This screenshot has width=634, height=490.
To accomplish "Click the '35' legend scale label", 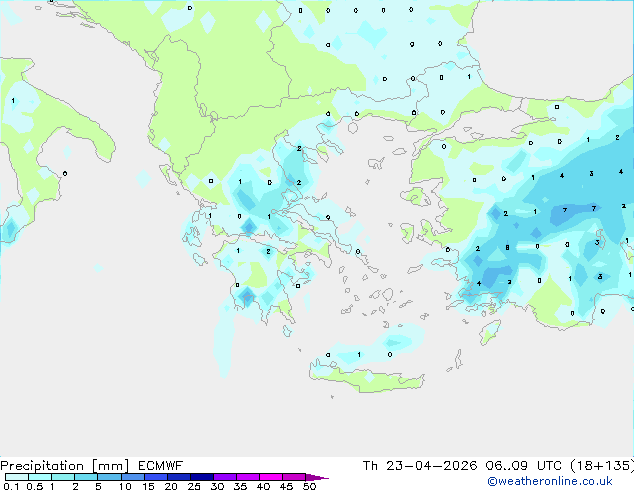I will (x=240, y=486).
